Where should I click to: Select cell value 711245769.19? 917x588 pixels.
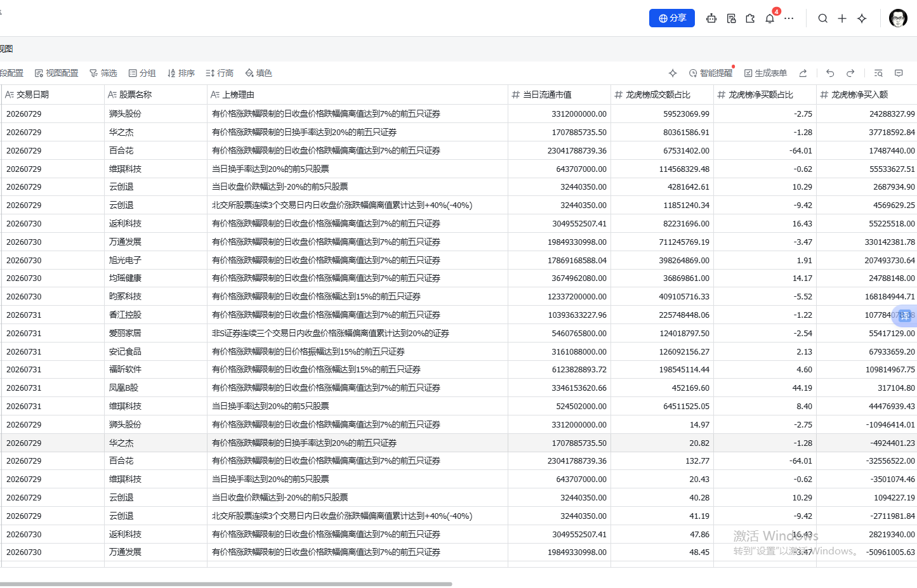tap(662, 242)
